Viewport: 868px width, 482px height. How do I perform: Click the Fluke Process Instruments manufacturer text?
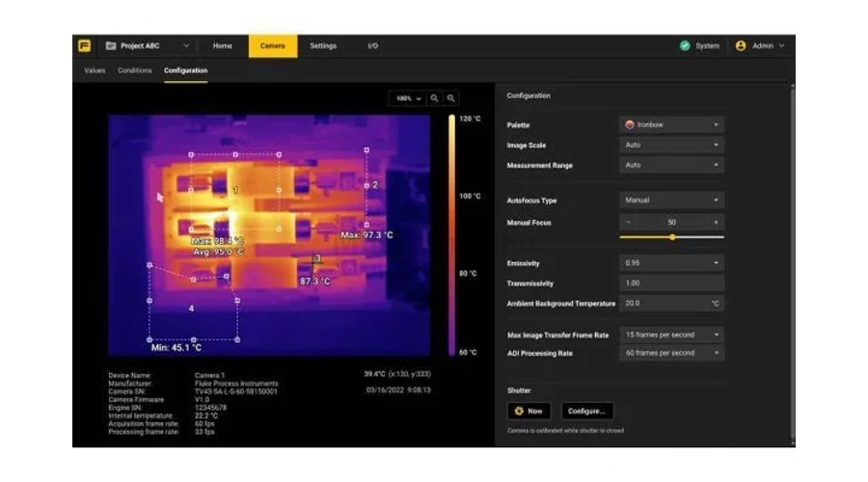coord(236,384)
